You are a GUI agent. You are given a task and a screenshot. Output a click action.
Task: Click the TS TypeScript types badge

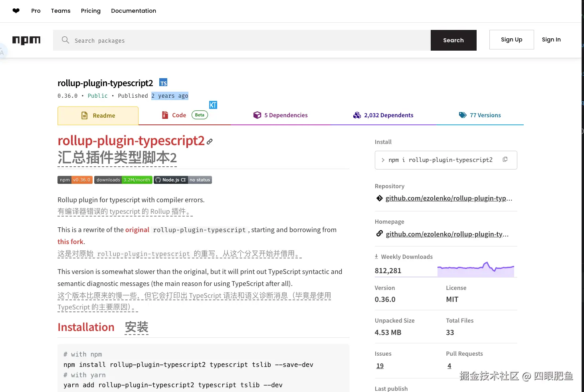163,83
